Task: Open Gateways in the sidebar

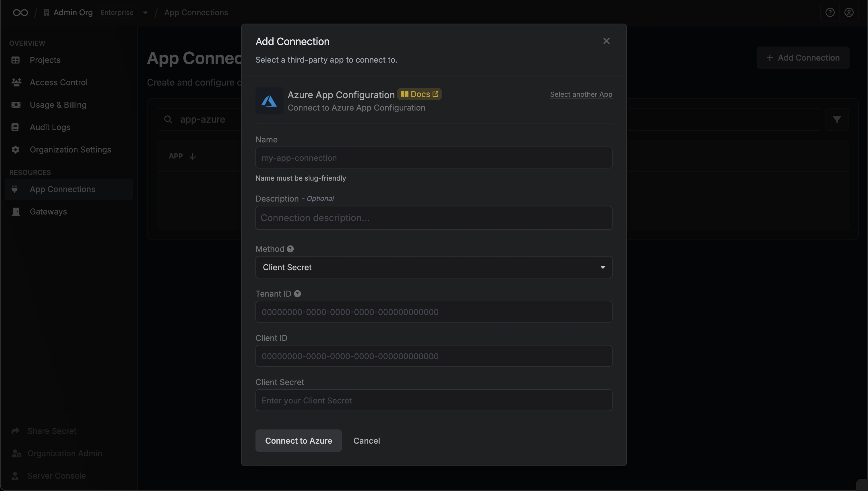Action: coord(68,212)
